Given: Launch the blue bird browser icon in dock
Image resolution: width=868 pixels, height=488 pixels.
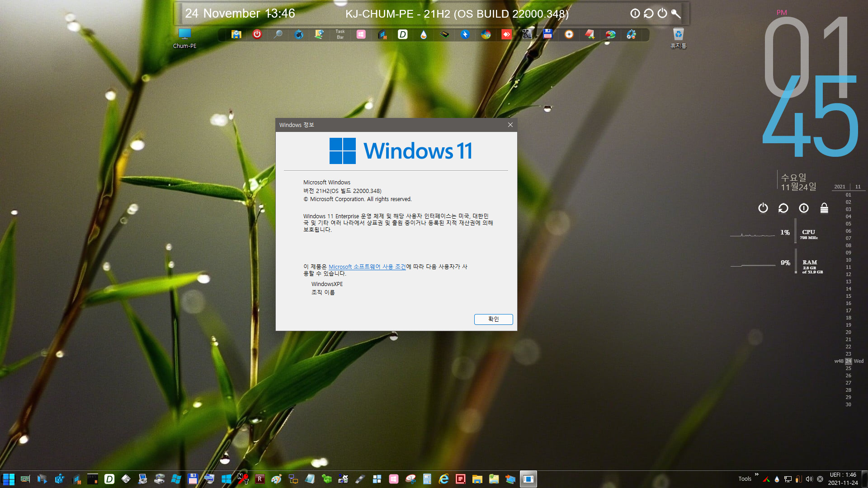Looking at the screenshot, I should click(x=299, y=34).
